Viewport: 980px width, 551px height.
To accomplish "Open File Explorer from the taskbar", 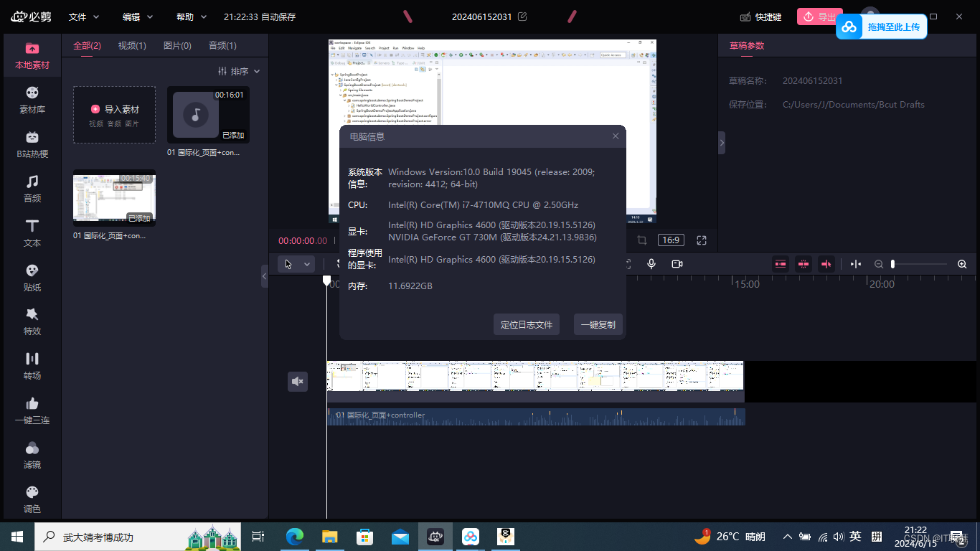I will click(x=330, y=536).
